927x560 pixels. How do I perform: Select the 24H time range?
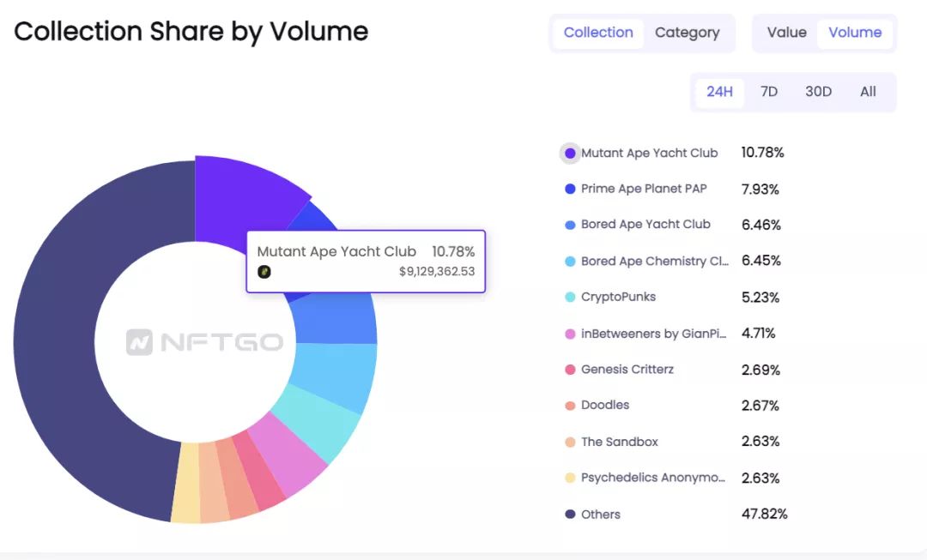pyautogui.click(x=719, y=92)
